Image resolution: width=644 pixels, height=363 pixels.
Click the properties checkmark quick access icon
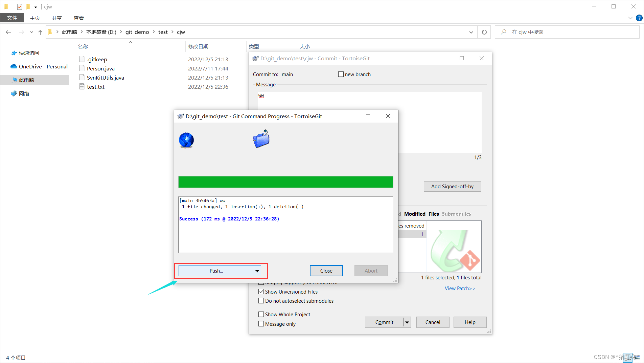point(20,6)
